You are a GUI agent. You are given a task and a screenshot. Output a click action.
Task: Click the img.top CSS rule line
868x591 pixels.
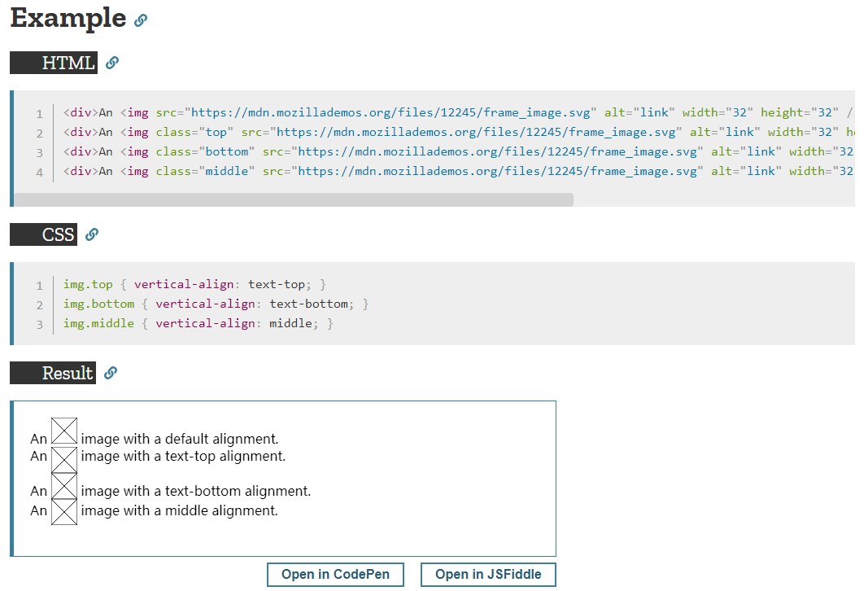pyautogui.click(x=195, y=284)
